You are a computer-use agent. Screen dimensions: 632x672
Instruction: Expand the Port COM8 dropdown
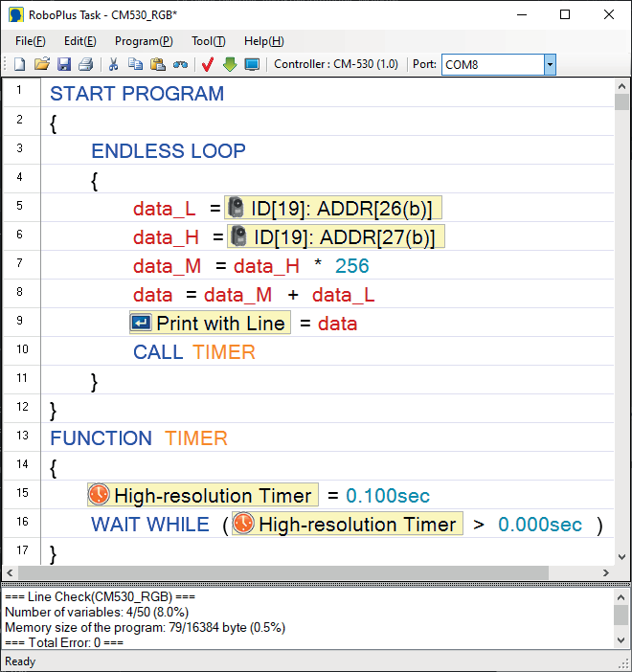550,65
